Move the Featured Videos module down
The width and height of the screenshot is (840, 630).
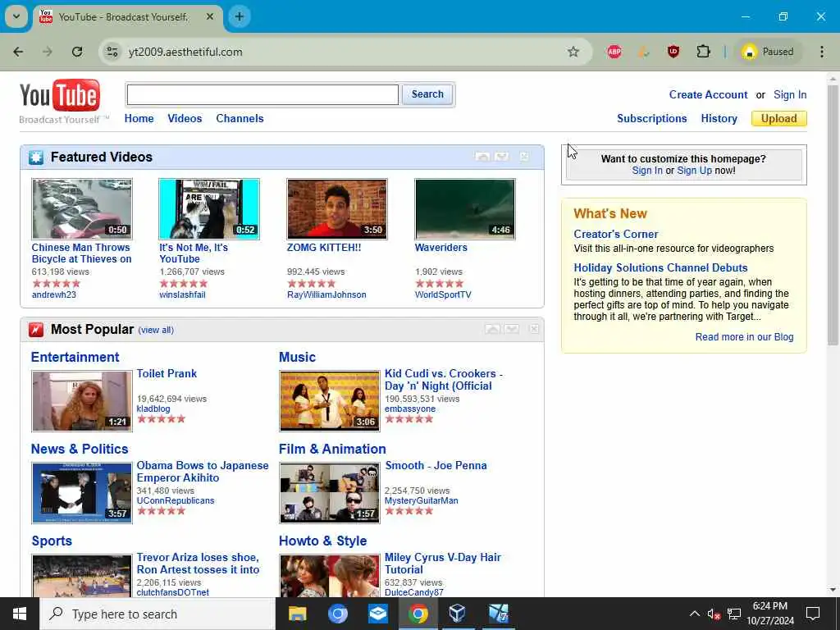(501, 157)
